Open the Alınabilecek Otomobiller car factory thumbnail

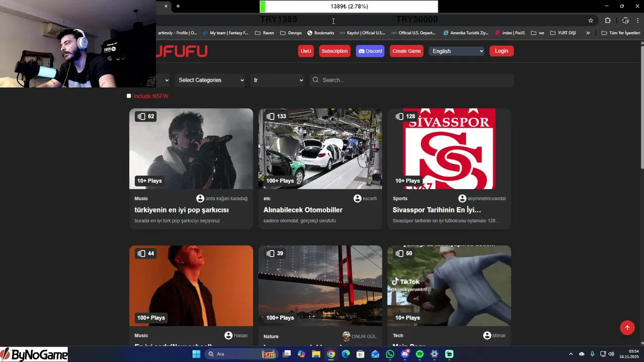[x=320, y=149]
